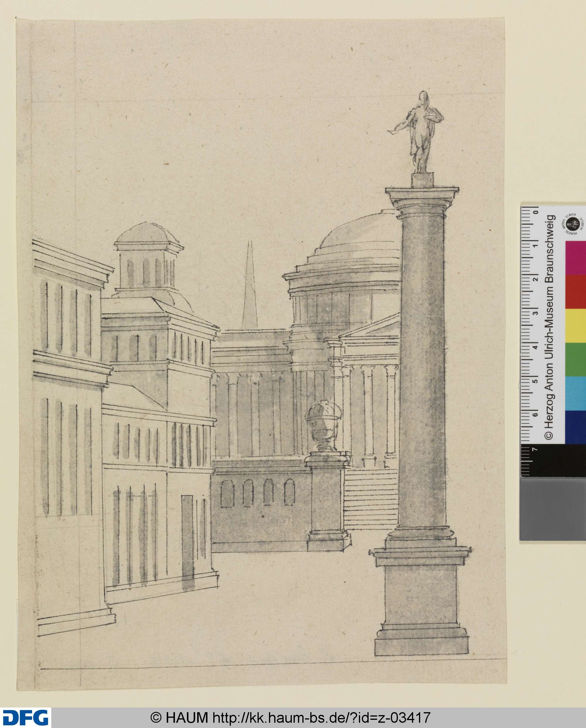Viewport: 586px width, 728px height.
Task: Click the Herzog Anton Ulrich-Museum Braunschweig copyright text
Action: pos(550,327)
